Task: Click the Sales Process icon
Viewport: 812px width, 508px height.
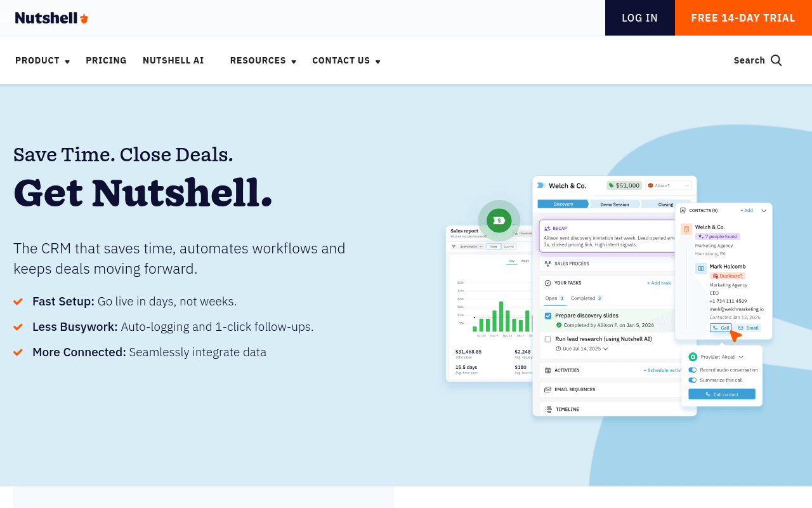Action: tap(548, 264)
